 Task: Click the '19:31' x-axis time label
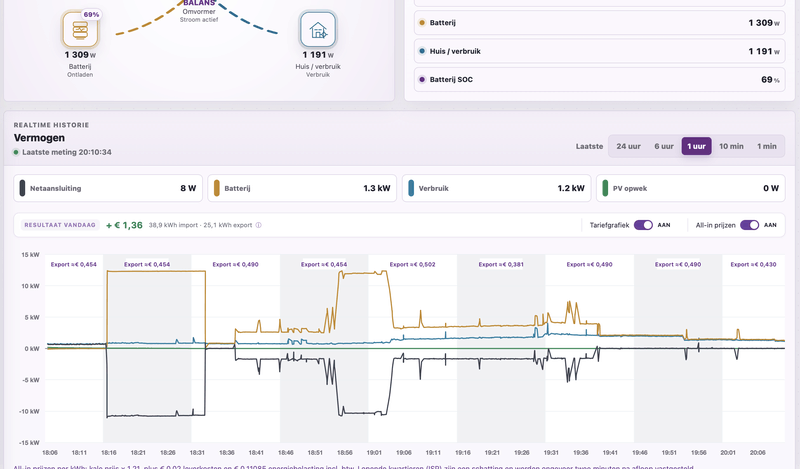click(551, 453)
